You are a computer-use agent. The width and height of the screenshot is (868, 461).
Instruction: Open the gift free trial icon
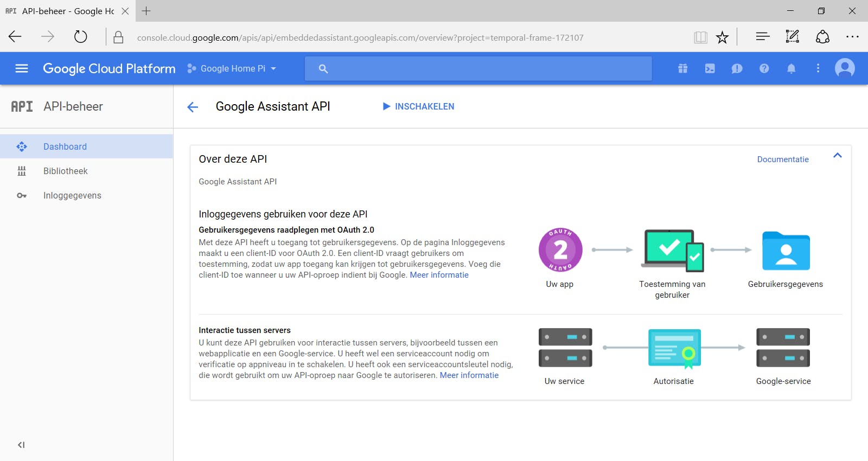(682, 68)
